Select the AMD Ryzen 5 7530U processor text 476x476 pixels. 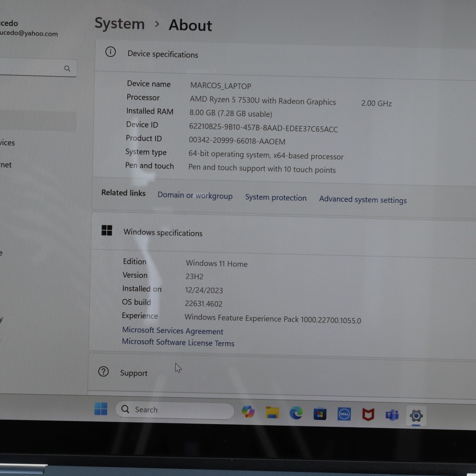coord(263,101)
